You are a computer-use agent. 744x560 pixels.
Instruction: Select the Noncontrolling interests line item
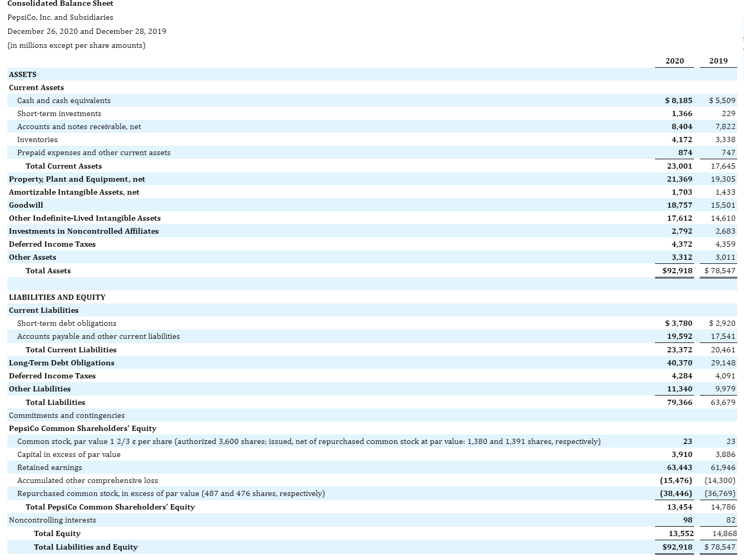(52, 520)
